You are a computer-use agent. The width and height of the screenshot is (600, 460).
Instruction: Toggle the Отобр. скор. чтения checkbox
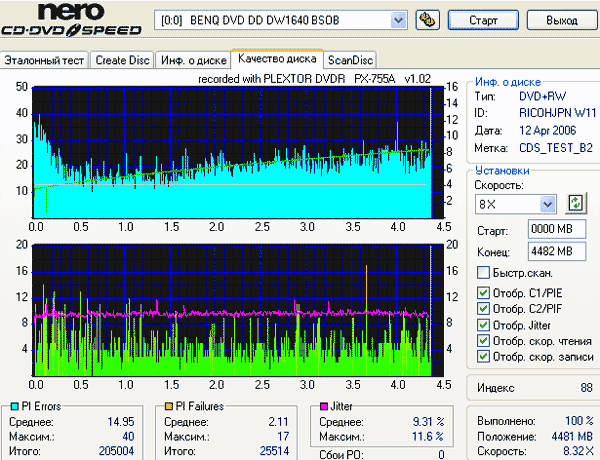[x=484, y=341]
